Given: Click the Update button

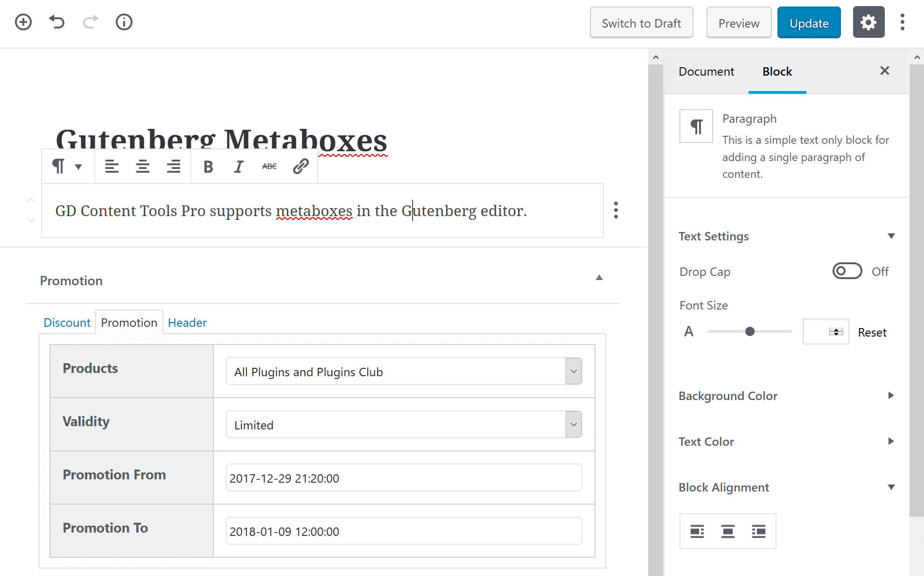Looking at the screenshot, I should [x=809, y=23].
